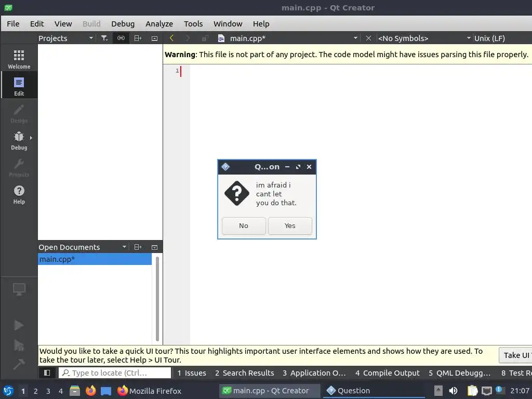Viewport: 532px width, 399px height.
Task: Expand the Debug mode arrow
Action: click(x=31, y=138)
